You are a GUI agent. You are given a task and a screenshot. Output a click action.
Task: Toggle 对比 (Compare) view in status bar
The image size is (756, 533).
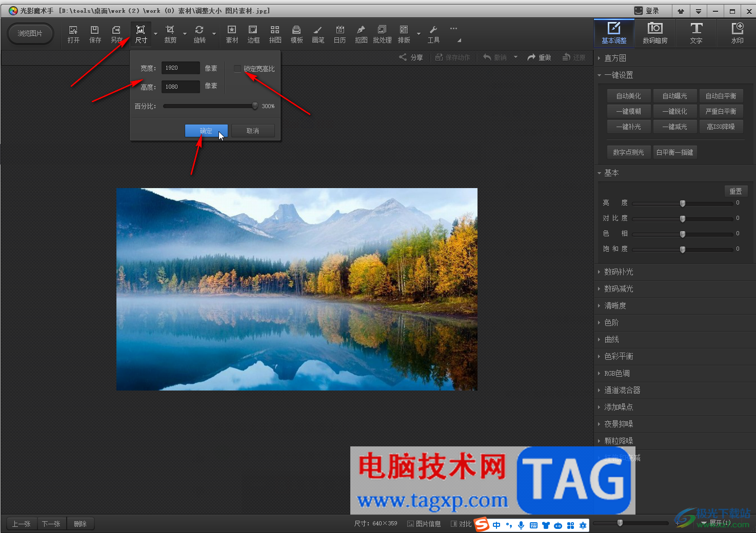[x=461, y=524]
